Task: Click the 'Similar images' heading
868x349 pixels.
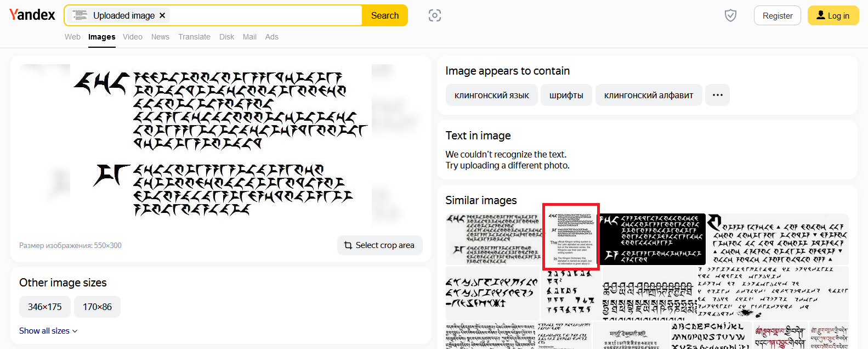Action: (481, 200)
